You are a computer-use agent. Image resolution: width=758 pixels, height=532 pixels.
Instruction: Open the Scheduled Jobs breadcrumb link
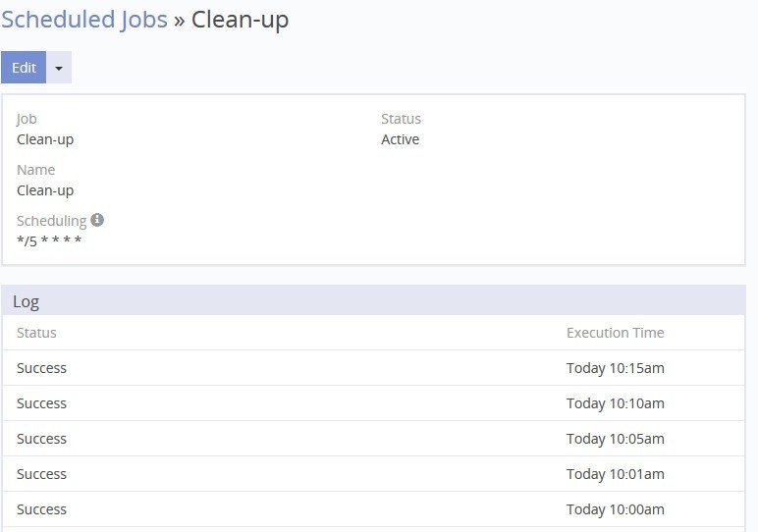(84, 20)
